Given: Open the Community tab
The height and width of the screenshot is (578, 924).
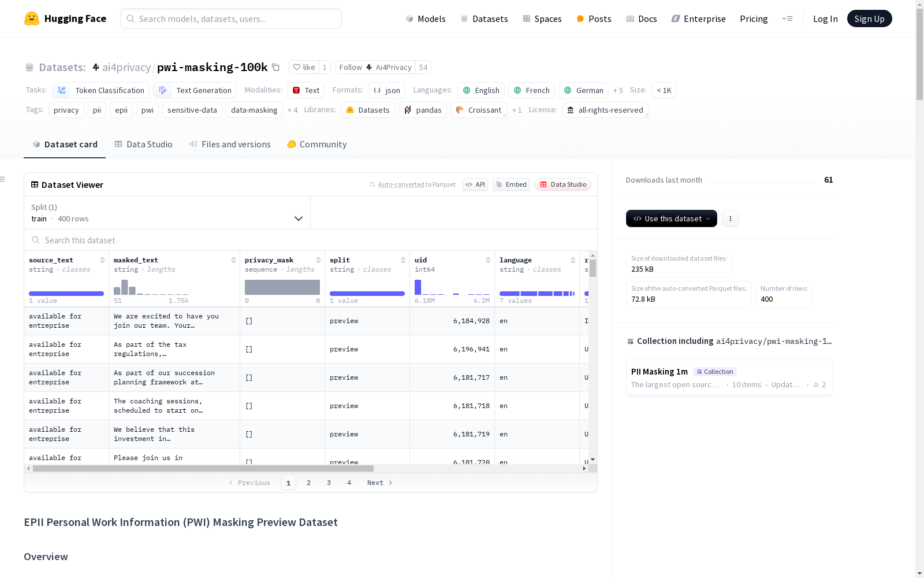Looking at the screenshot, I should pyautogui.click(x=317, y=144).
